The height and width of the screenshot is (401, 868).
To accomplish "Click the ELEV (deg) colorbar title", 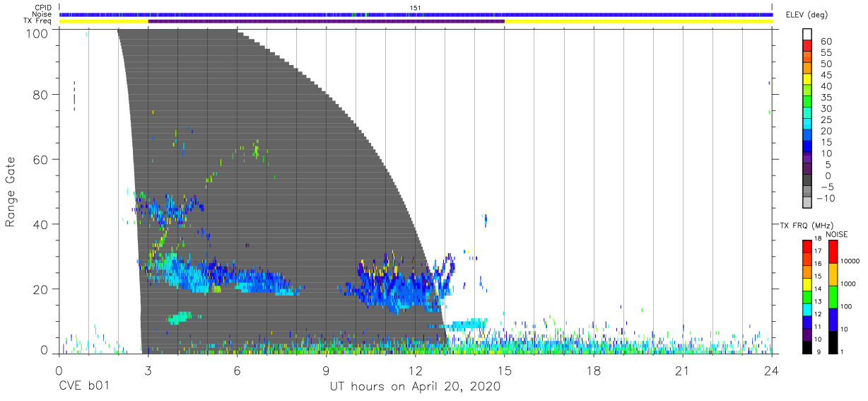I will 806,15.
